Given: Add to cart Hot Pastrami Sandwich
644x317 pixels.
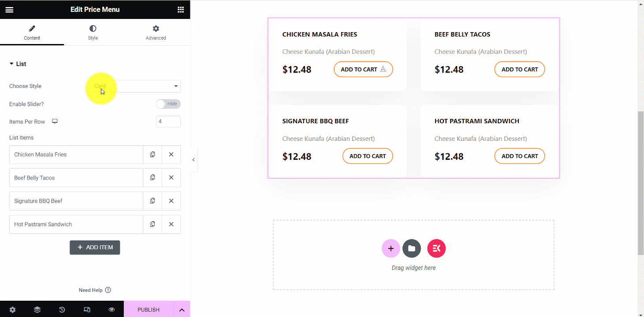Looking at the screenshot, I should pyautogui.click(x=520, y=156).
